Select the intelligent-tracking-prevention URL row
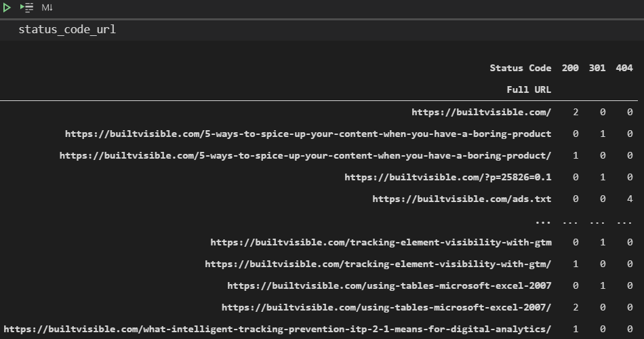This screenshot has height=339, width=644. coord(277,330)
